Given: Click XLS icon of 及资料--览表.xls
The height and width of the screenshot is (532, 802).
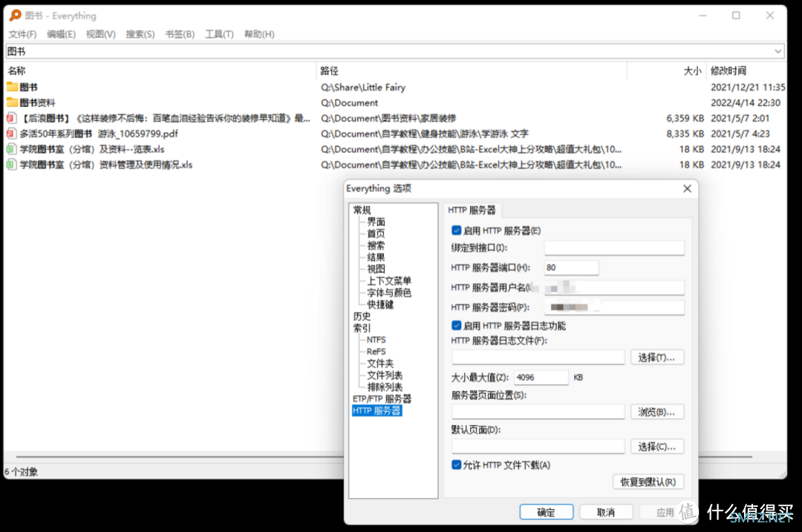Looking at the screenshot, I should [10, 149].
